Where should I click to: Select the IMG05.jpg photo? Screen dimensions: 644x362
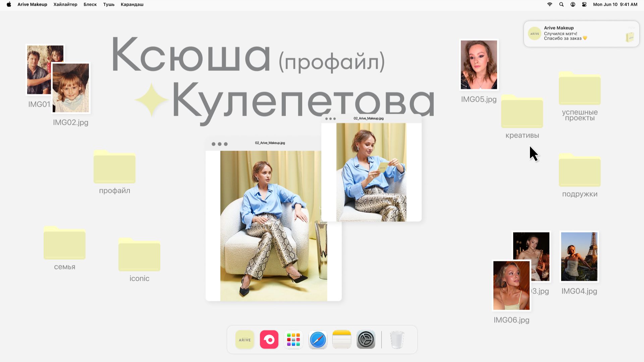tap(478, 64)
